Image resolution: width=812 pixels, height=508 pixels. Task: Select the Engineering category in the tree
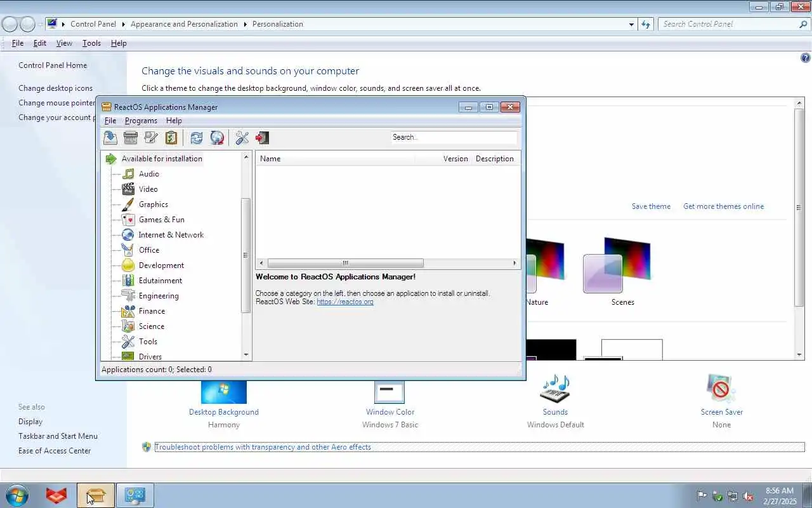pos(159,296)
